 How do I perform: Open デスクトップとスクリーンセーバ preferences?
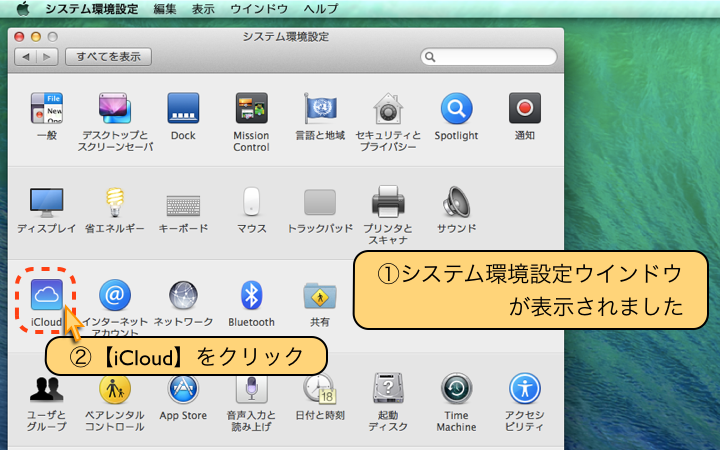(x=115, y=108)
